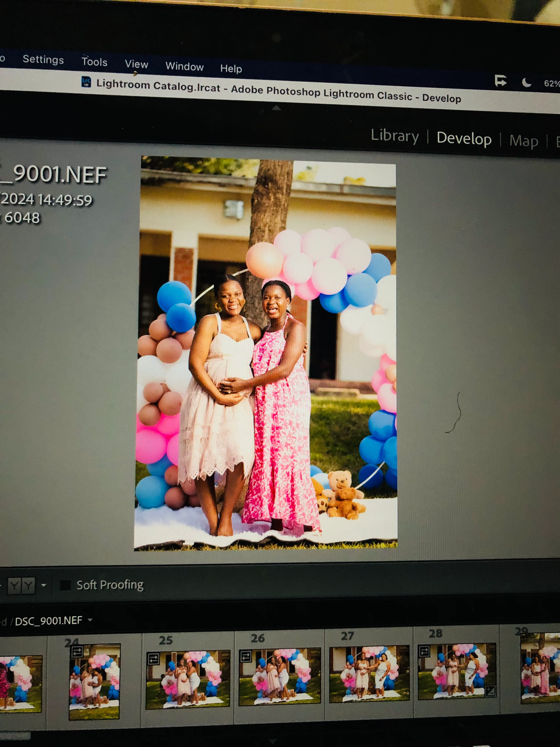560x747 pixels.
Task: Click the settings badge on thumbnail 24
Action: pyautogui.click(x=77, y=651)
